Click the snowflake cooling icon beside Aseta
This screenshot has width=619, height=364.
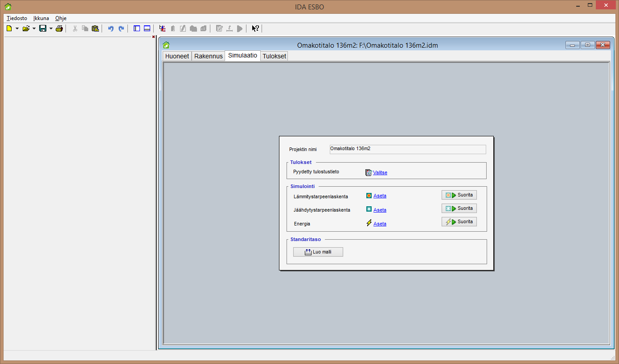(369, 209)
